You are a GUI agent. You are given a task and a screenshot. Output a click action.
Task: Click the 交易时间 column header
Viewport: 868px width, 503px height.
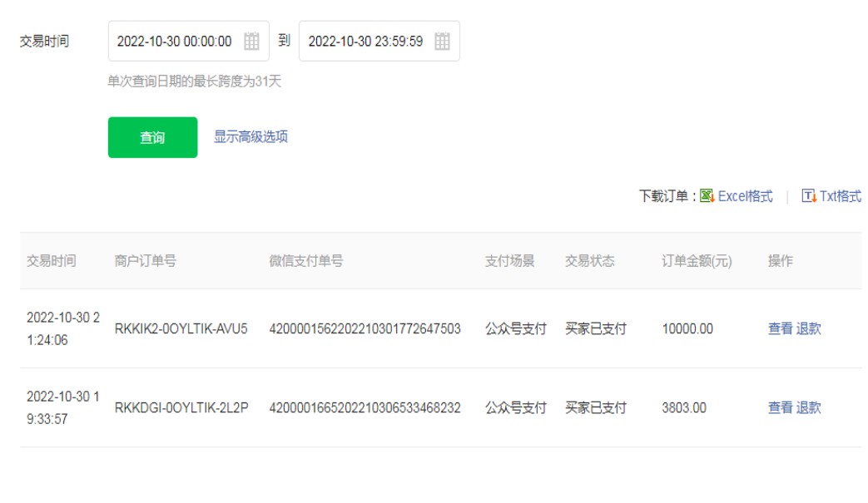point(51,261)
